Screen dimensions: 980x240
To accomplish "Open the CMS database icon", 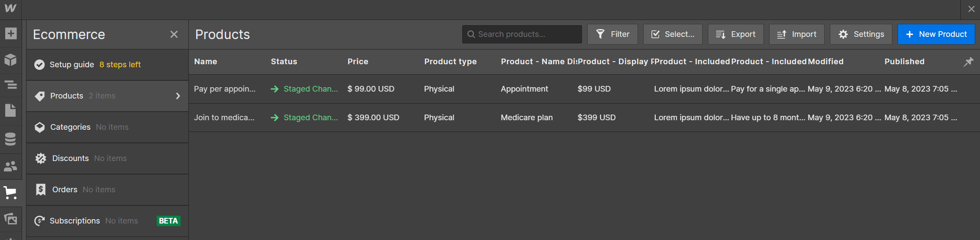I will (10, 139).
